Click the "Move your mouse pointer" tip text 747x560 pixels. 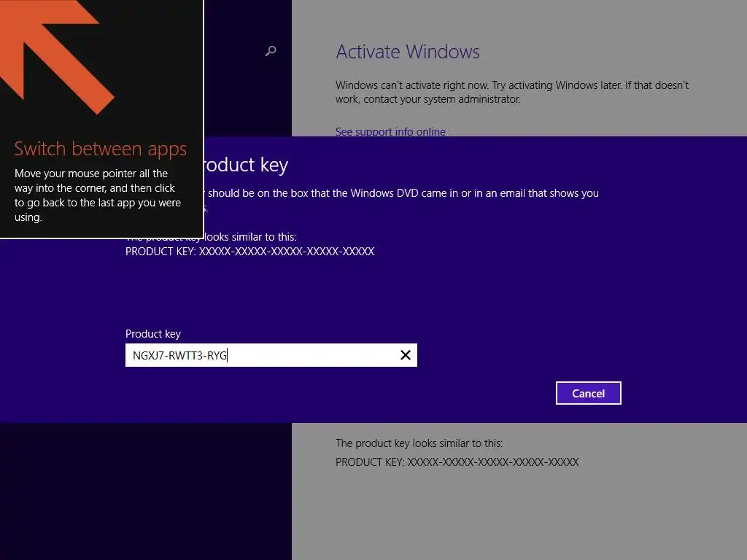98,195
